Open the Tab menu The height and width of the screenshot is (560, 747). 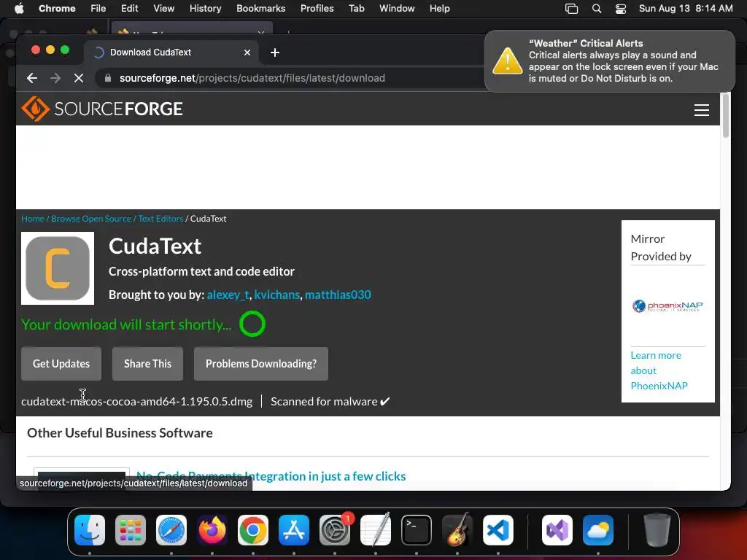coord(356,8)
